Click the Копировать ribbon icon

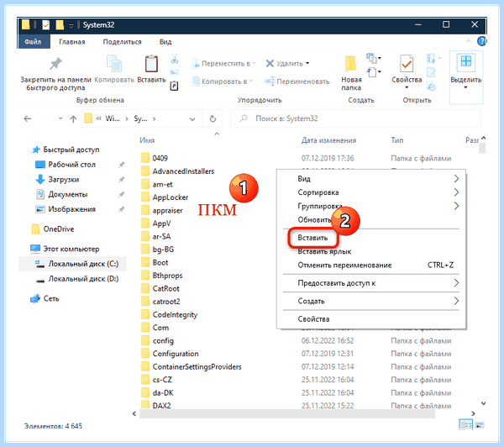click(114, 64)
